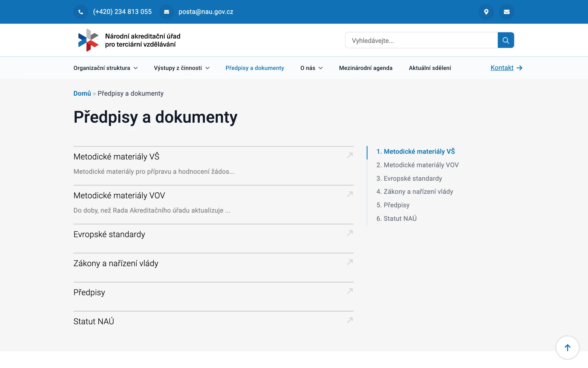Click posta@nau.gov.cz email link
The width and height of the screenshot is (588, 368).
point(206,12)
